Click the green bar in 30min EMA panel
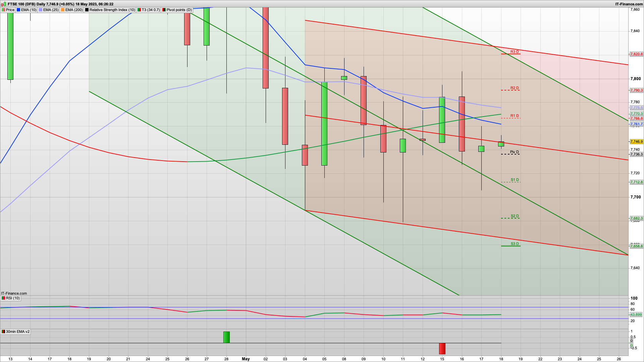 tap(226, 337)
